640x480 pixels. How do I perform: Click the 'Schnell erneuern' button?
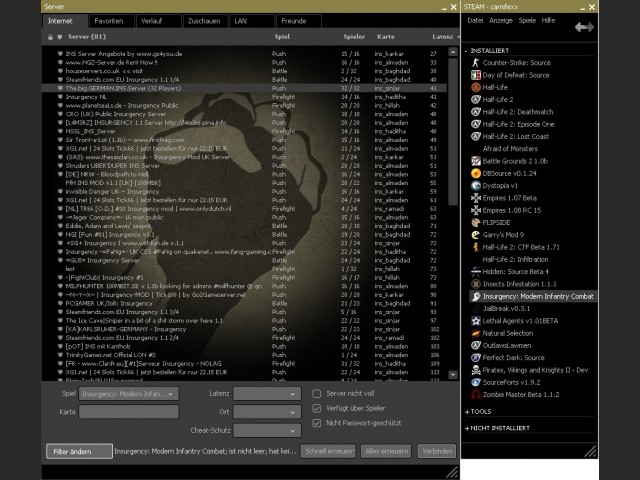pyautogui.click(x=329, y=451)
